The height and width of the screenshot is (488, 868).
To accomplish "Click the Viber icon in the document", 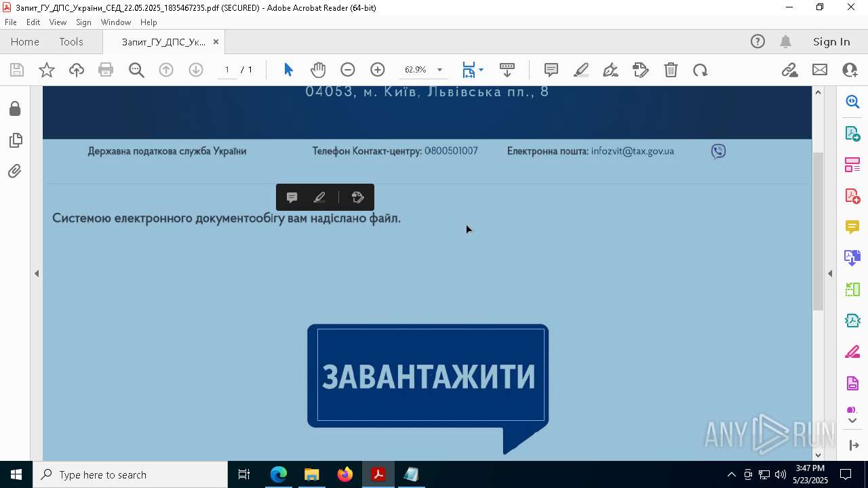I will (718, 151).
